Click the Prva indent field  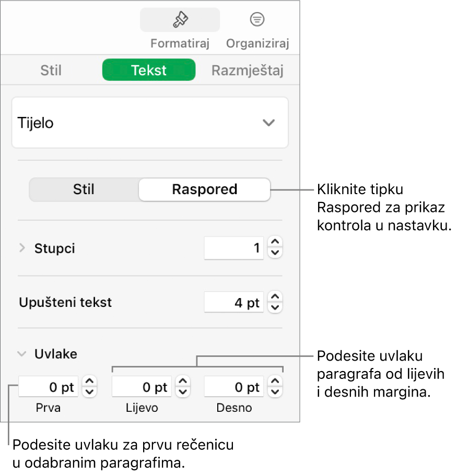tap(49, 387)
